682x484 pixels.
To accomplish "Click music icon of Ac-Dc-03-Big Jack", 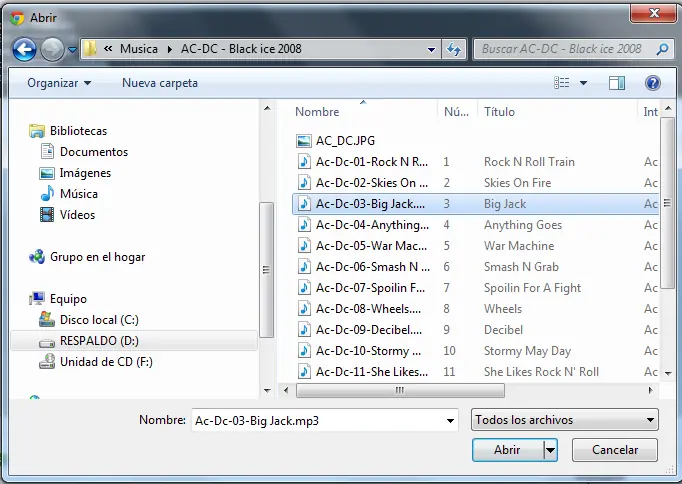I will point(304,204).
